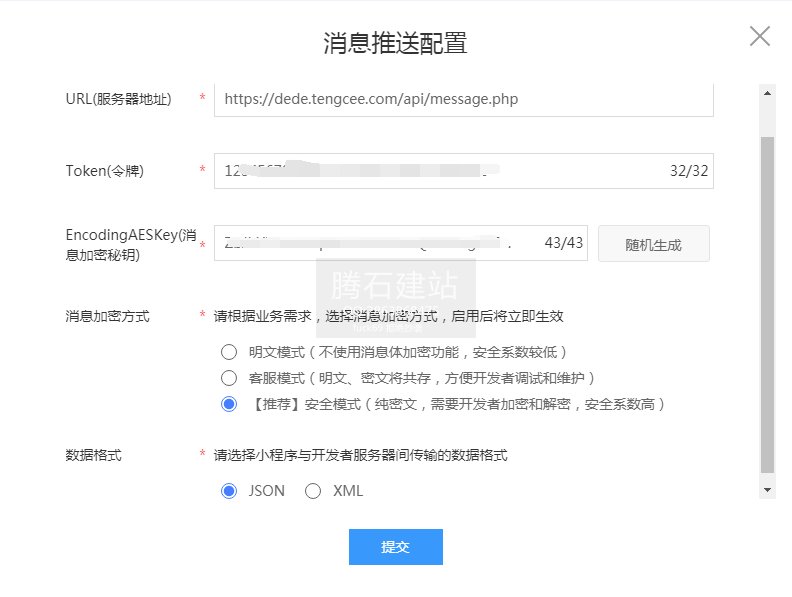The width and height of the screenshot is (792, 597).
Task: Click the 43/43 AES key counter
Action: coord(563,243)
